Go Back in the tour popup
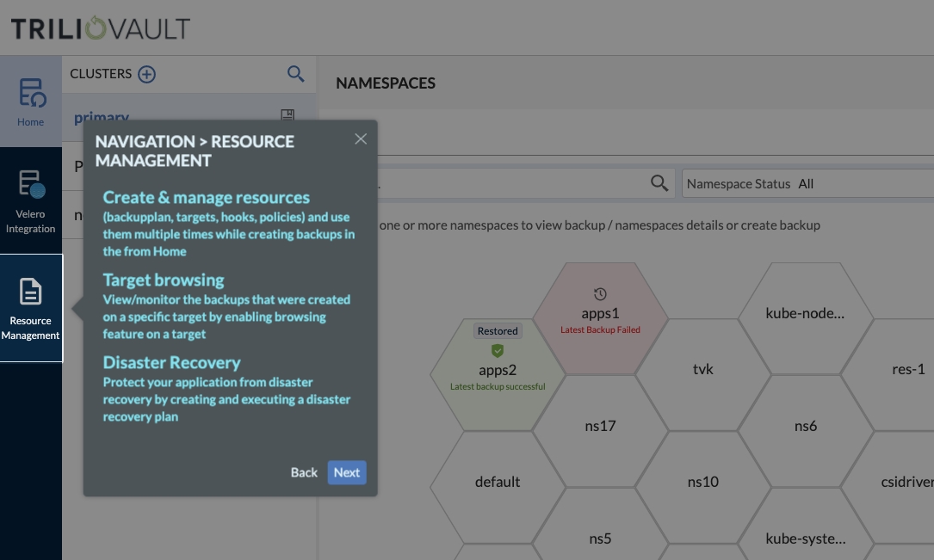Screen dimensions: 934x560 (x=304, y=472)
